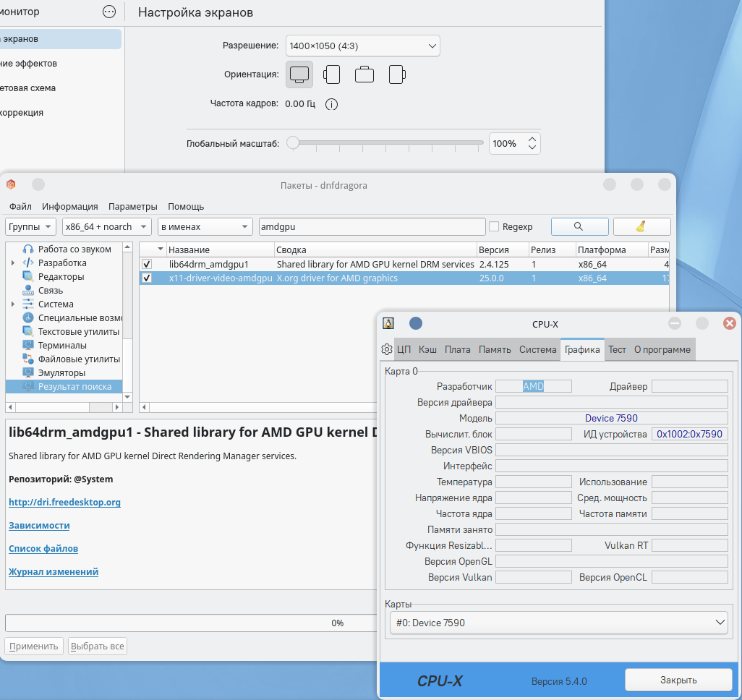Open the resolution 1400×1050 dropdown
The height and width of the screenshot is (700, 742).
click(x=362, y=46)
